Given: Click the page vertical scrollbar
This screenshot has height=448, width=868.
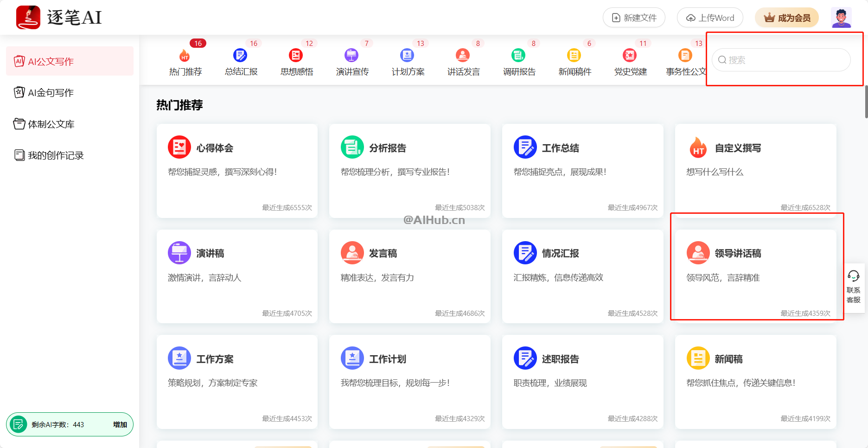Looking at the screenshot, I should point(866,102).
